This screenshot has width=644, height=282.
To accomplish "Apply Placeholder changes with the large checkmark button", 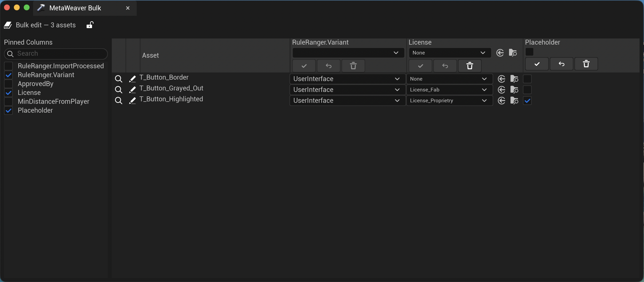I will (x=536, y=64).
